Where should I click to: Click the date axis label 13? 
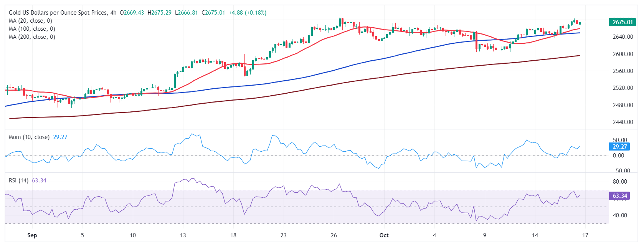183,235
